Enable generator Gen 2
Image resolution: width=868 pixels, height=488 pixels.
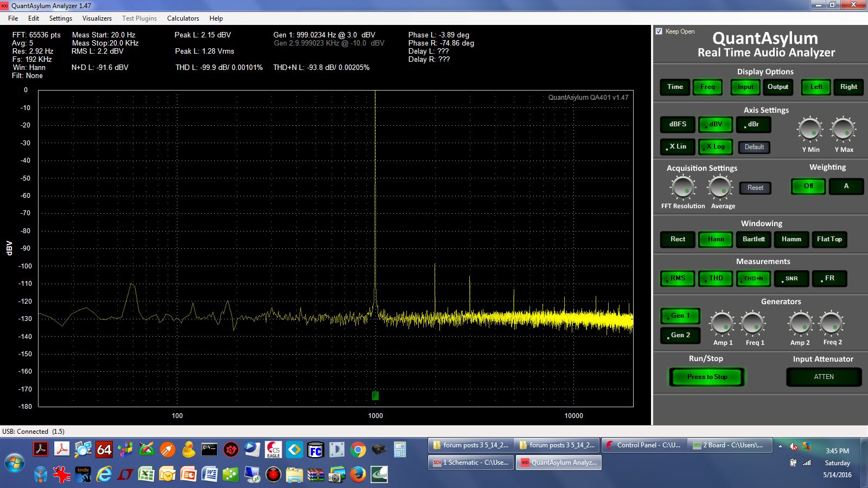click(x=680, y=335)
